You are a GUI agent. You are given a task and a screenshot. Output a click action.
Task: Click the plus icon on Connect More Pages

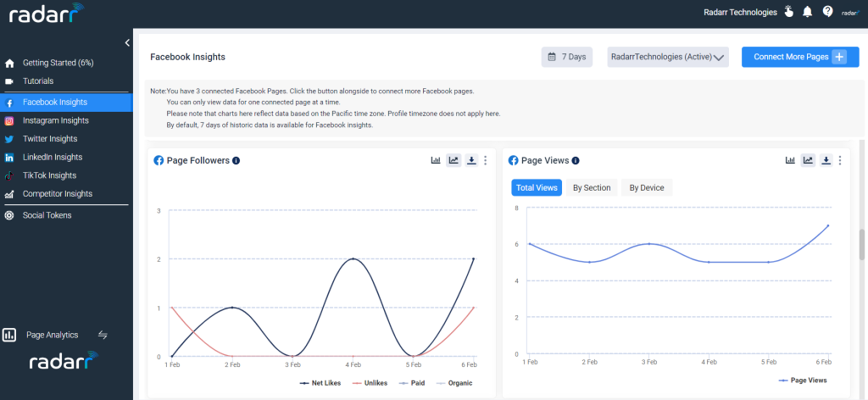click(x=839, y=57)
